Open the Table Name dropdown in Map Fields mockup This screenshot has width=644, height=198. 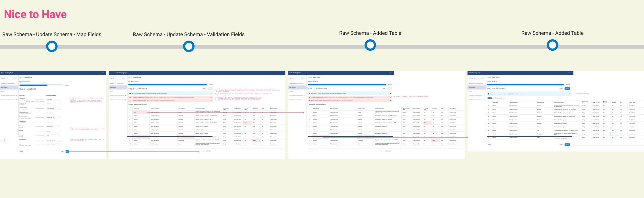[x=54, y=99]
